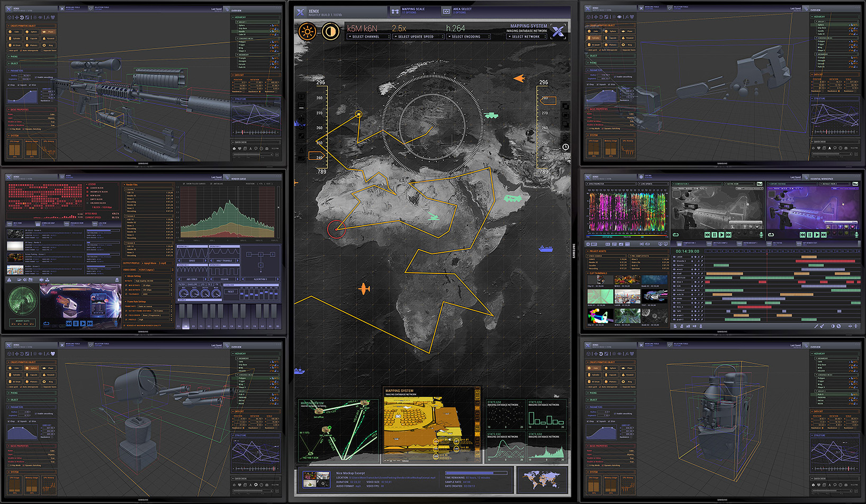Toggle the Antialias checkbox above the graph
The image size is (866, 504).
point(211,184)
